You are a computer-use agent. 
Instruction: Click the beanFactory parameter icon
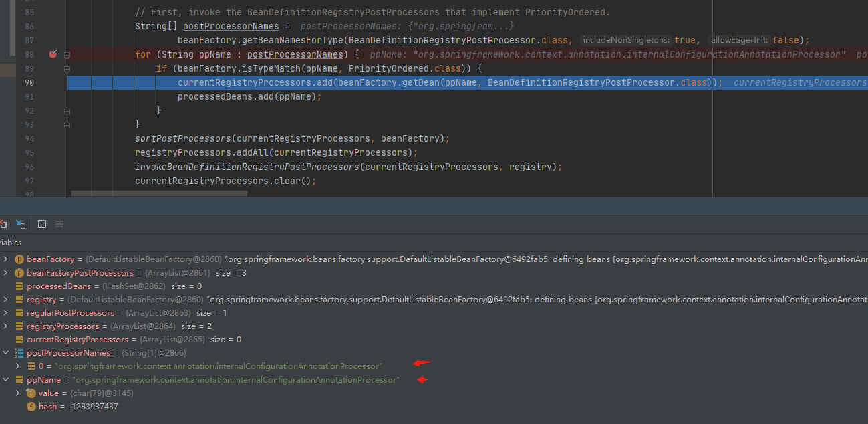point(19,259)
